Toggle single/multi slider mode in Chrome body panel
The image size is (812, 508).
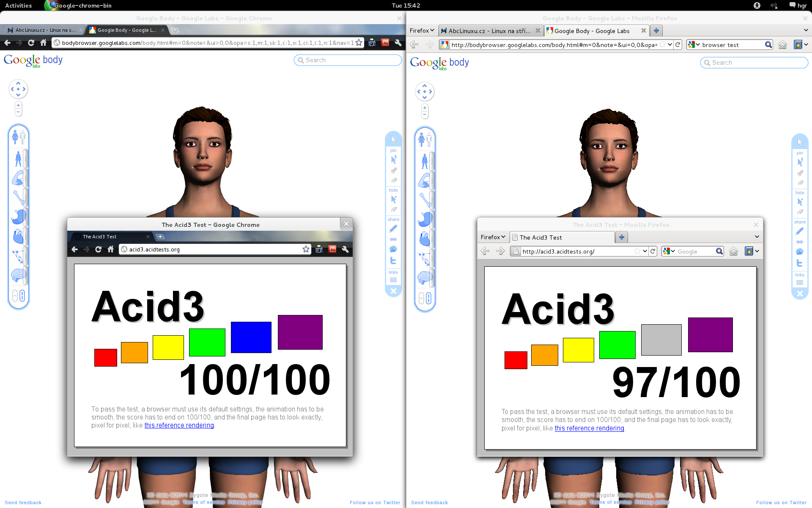19,295
